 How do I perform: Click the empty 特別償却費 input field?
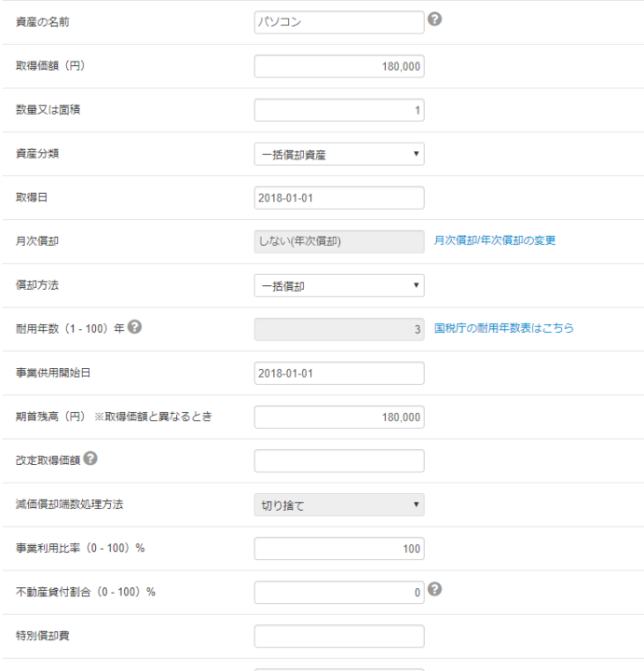coord(339,636)
